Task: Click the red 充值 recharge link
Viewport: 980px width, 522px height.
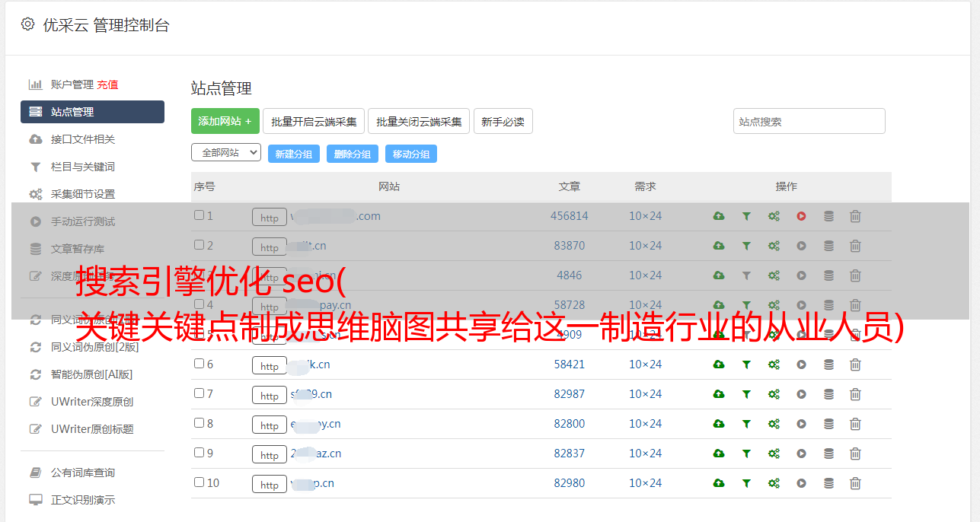Action: [x=107, y=84]
